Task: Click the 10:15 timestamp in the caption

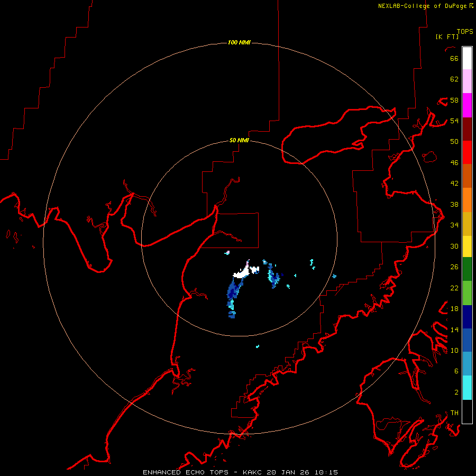Action: click(x=326, y=472)
